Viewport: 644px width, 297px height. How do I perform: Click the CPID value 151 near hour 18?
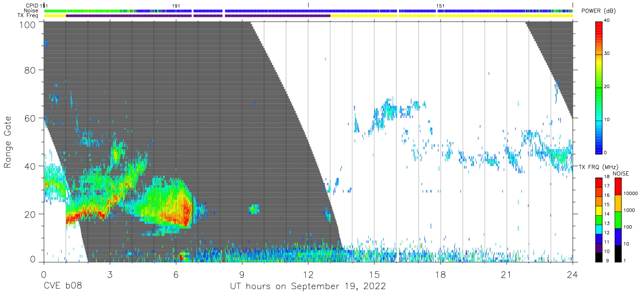click(x=441, y=6)
